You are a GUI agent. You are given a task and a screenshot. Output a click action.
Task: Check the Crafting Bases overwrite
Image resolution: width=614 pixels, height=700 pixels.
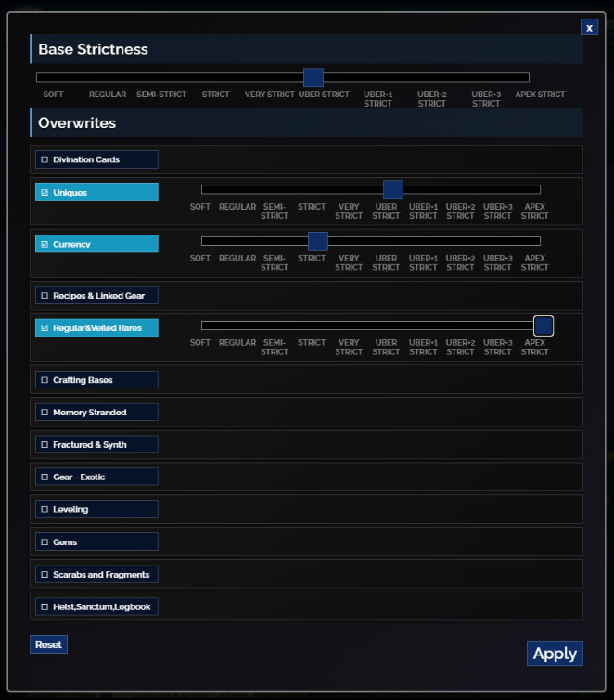[x=96, y=379]
